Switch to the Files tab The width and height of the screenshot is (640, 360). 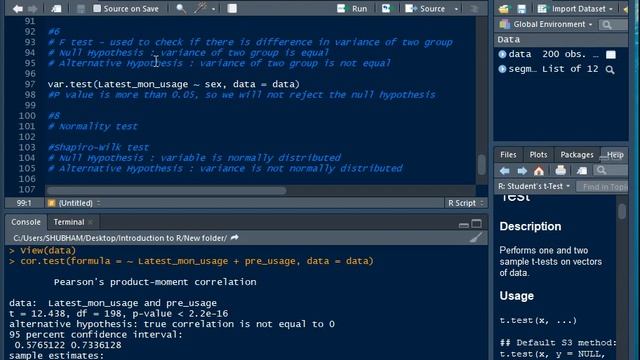[x=508, y=155]
